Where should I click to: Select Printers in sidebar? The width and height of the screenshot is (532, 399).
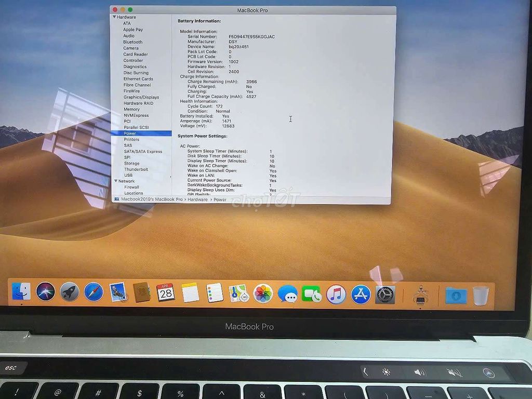tap(131, 139)
